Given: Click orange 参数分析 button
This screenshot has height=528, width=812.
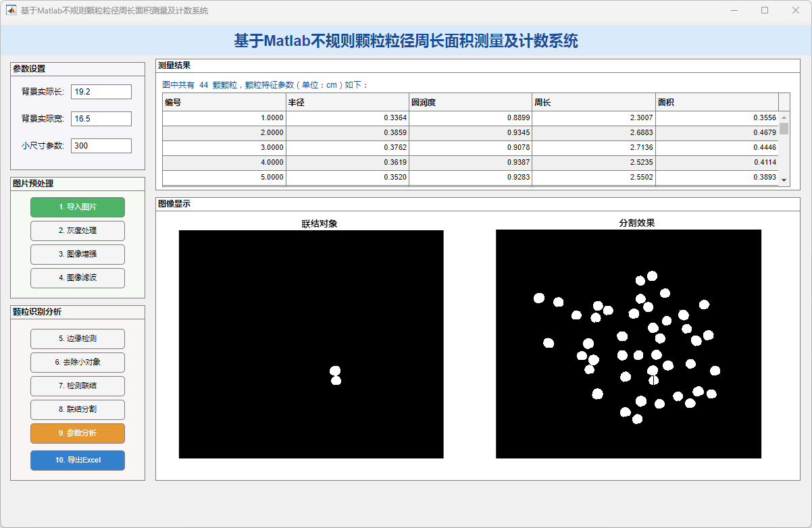Looking at the screenshot, I should pos(78,433).
